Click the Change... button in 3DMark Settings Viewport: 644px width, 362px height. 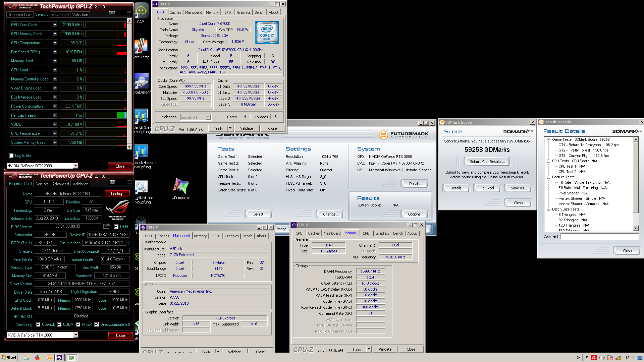(x=330, y=214)
